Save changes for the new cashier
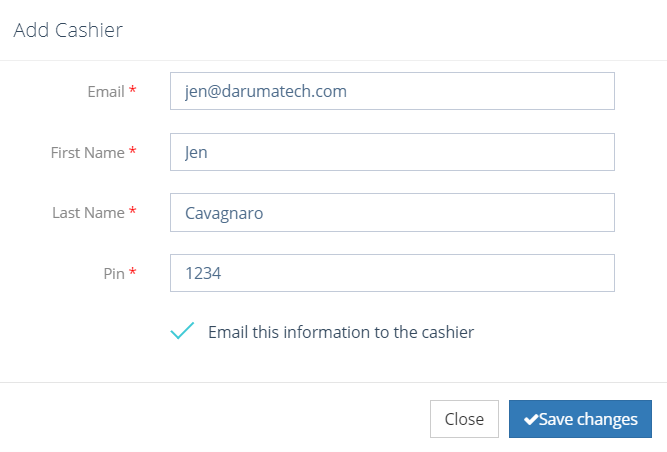 click(580, 419)
